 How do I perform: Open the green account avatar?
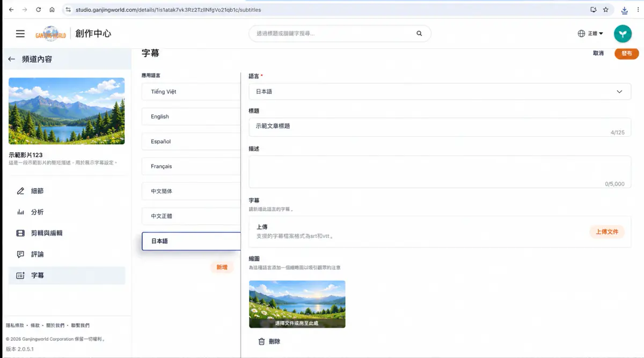[x=623, y=34]
